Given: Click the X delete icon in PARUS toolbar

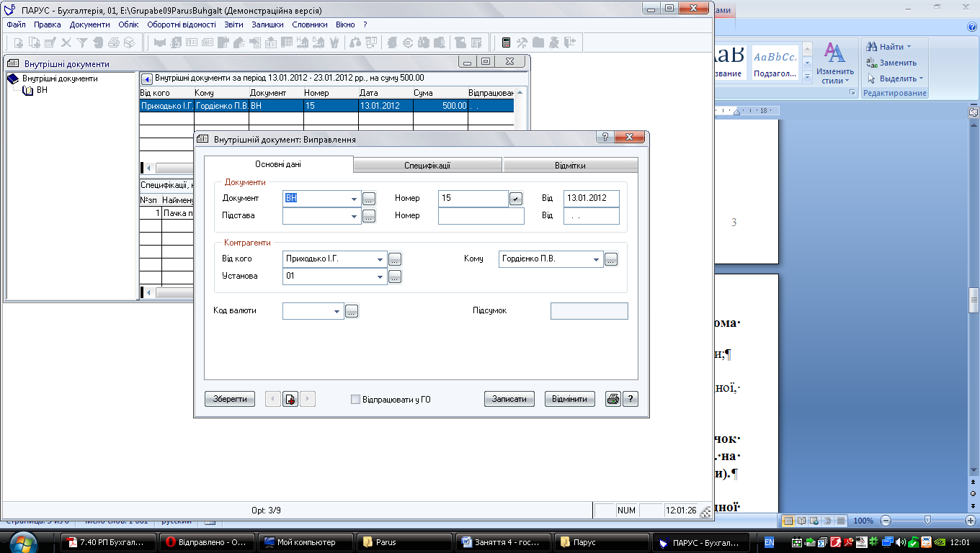Looking at the screenshot, I should [x=66, y=42].
